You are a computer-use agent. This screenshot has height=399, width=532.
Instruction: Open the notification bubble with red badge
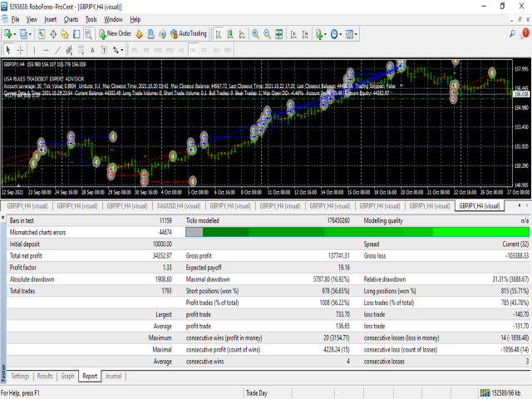point(525,33)
